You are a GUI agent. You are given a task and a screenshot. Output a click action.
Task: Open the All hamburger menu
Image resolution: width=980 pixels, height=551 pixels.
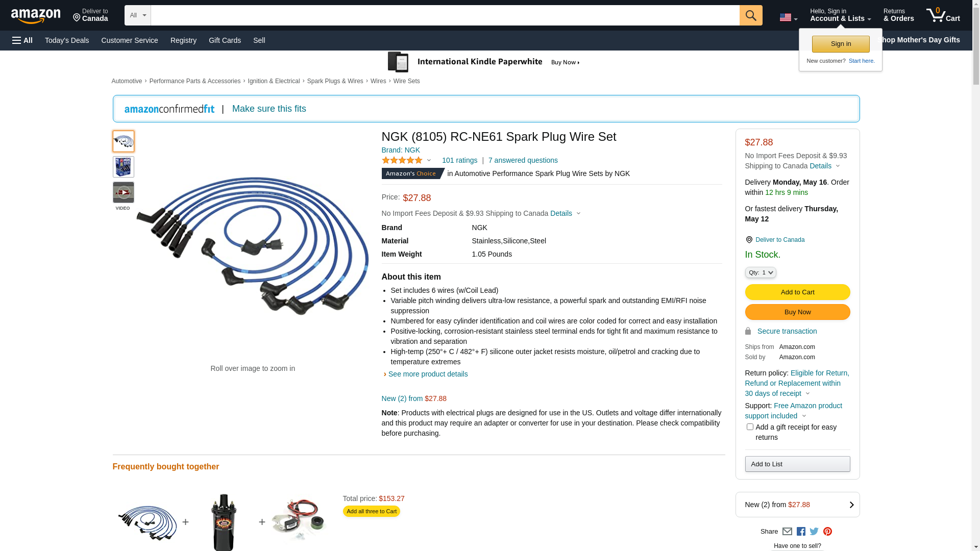22,40
